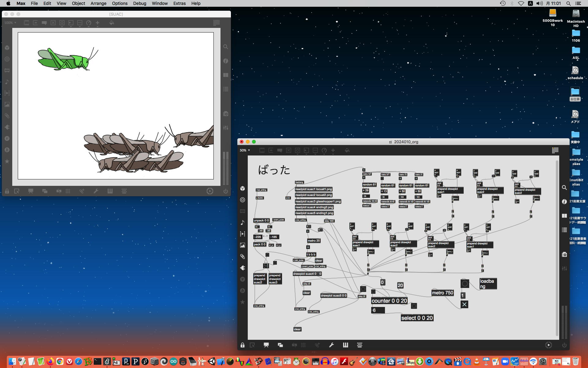This screenshot has width=588, height=368.
Task: Toggle presentation mode icon in bottom toolbar
Action: click(x=266, y=345)
